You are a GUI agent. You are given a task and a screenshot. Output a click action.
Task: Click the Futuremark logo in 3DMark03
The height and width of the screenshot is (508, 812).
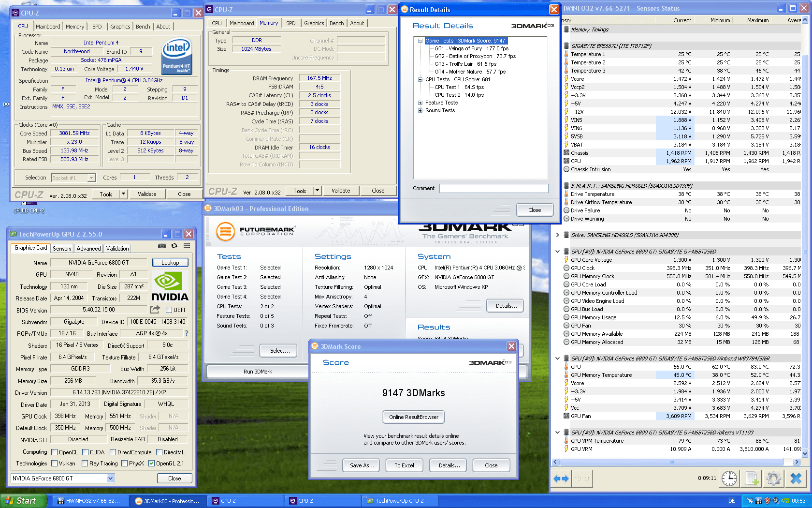click(x=255, y=231)
